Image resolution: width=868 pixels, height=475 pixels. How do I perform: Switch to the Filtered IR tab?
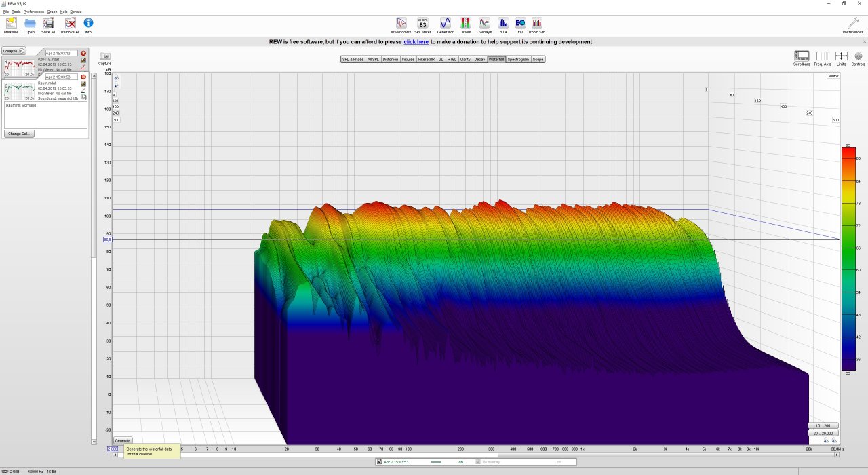[x=426, y=59]
